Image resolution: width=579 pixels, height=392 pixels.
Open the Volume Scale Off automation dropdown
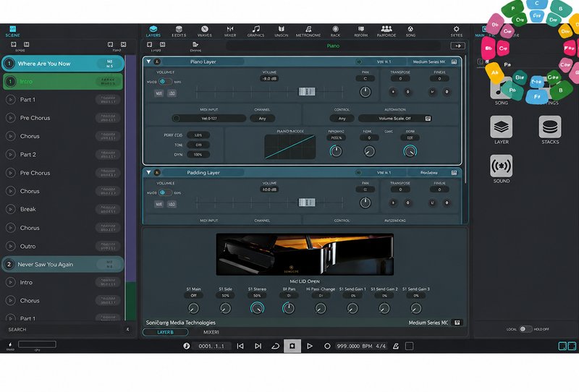click(x=394, y=119)
